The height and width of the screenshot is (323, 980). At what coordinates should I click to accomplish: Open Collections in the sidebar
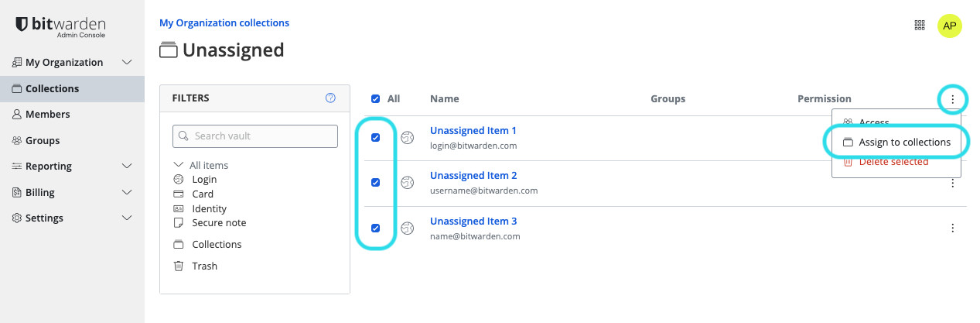click(72, 89)
